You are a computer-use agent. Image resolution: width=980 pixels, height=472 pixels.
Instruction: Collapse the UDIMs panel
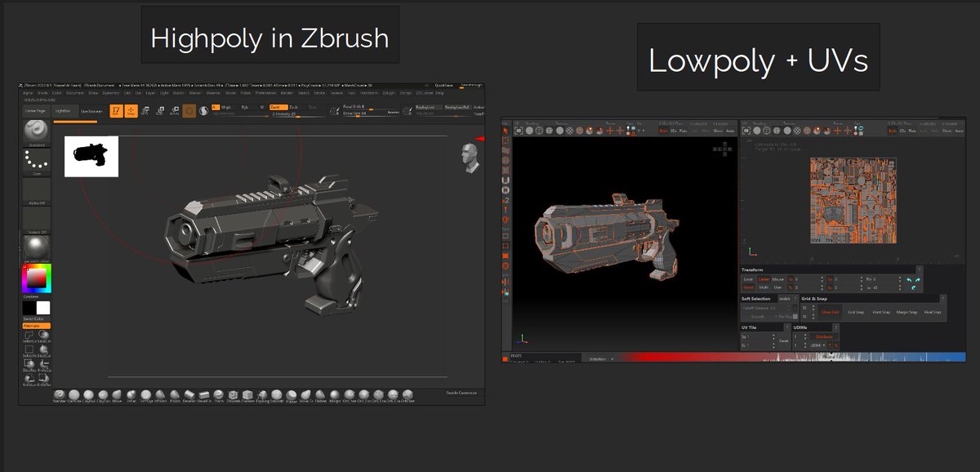(835, 327)
